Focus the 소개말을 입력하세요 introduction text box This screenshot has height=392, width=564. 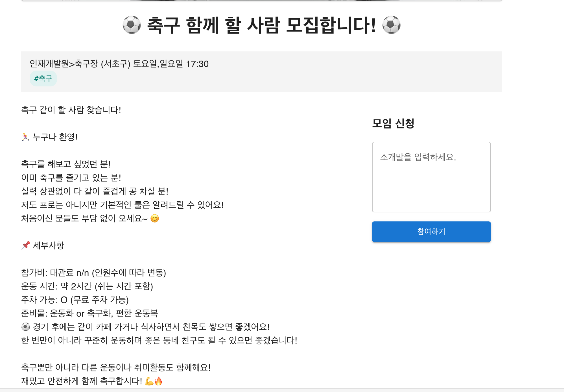click(431, 177)
